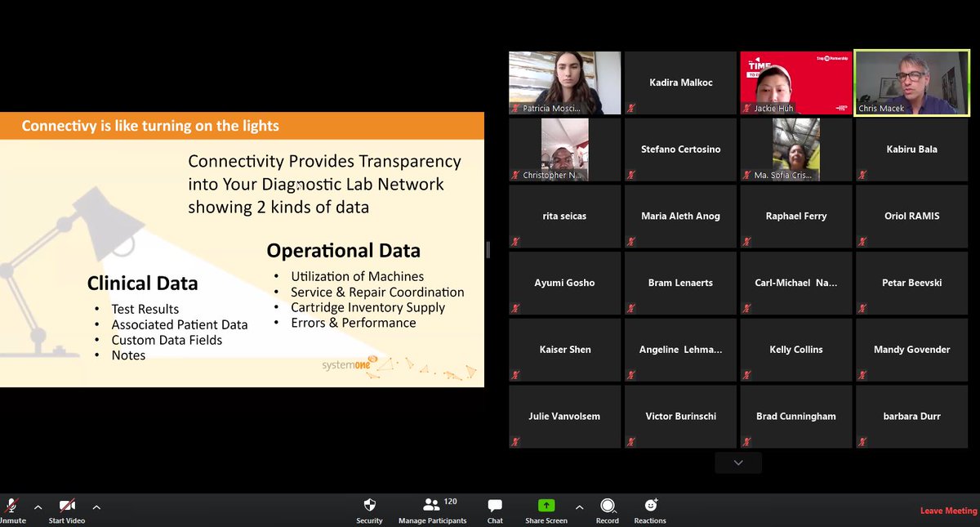
Task: Toggle the mute indicator on rita seicas's tile
Action: [516, 241]
